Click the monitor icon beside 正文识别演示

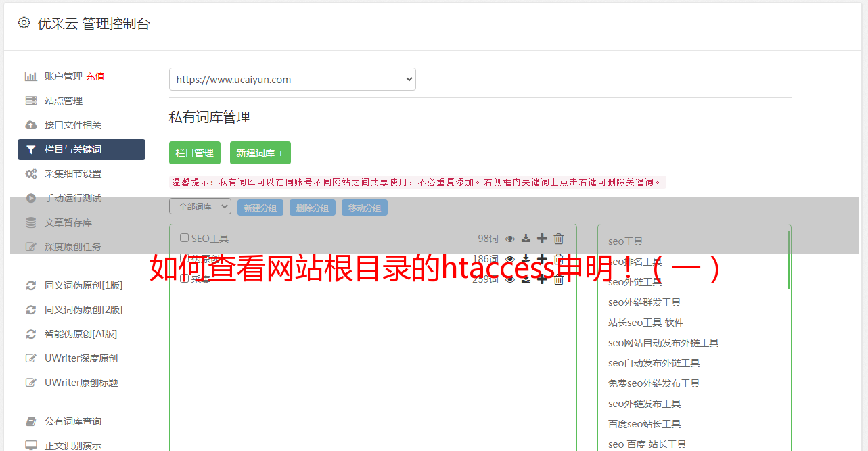(x=30, y=446)
